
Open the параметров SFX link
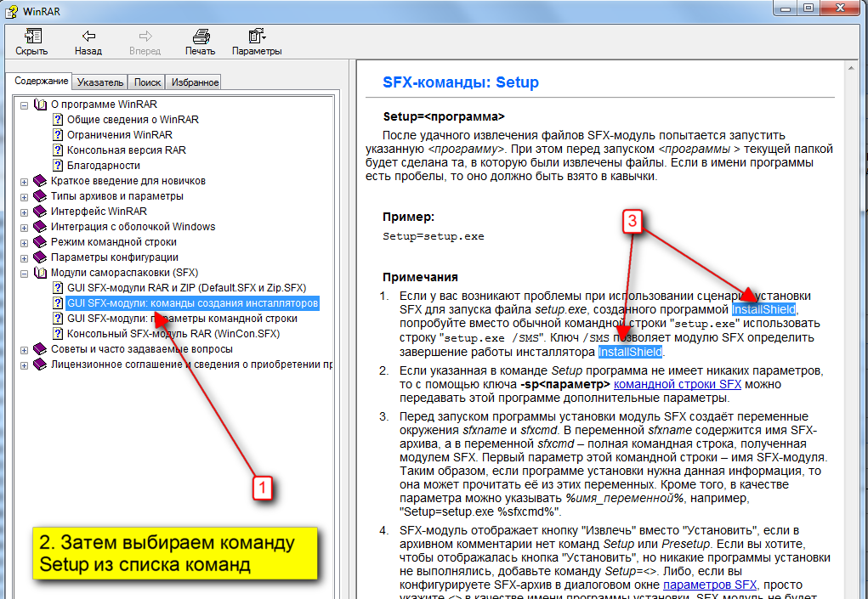pos(710,585)
